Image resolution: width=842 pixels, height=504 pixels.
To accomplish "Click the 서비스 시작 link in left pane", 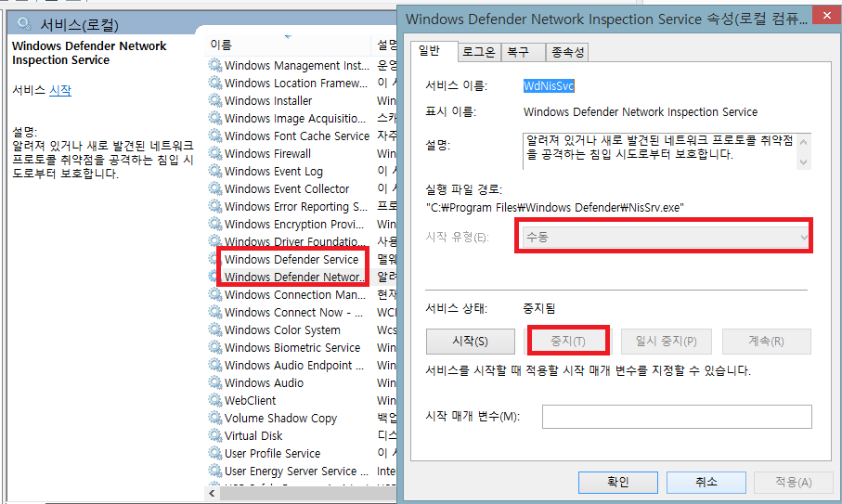I will click(x=60, y=90).
